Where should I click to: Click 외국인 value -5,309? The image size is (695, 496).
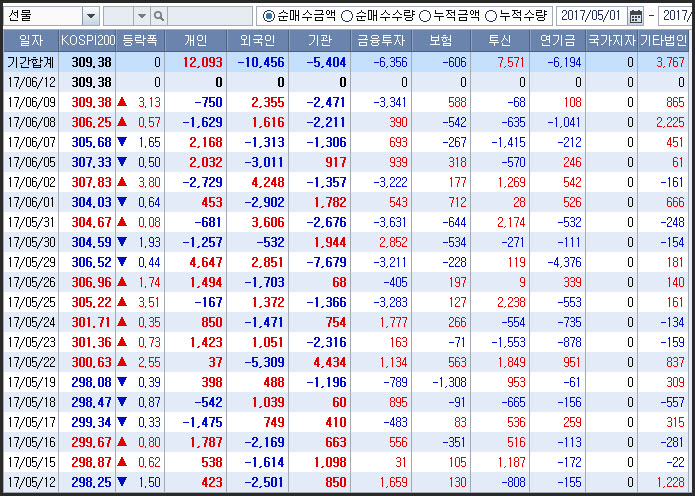[x=264, y=363]
